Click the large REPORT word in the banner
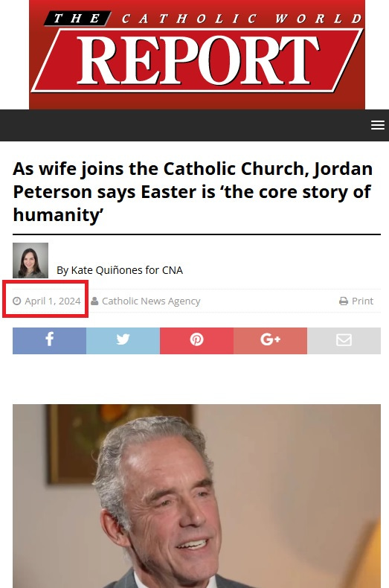Viewport: 389px width, 588px height. (198, 60)
